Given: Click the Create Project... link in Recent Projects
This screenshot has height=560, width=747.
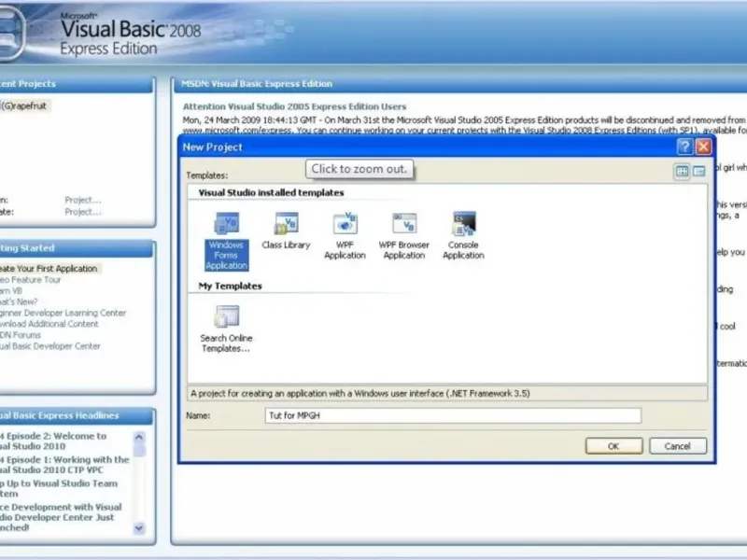Looking at the screenshot, I should [83, 212].
